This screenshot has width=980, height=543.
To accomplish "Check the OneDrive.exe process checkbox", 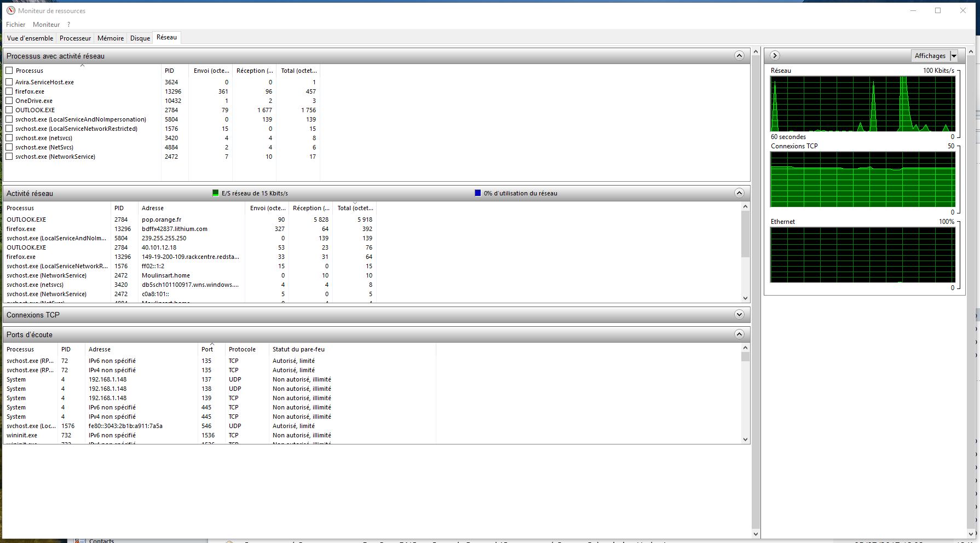I will (9, 100).
